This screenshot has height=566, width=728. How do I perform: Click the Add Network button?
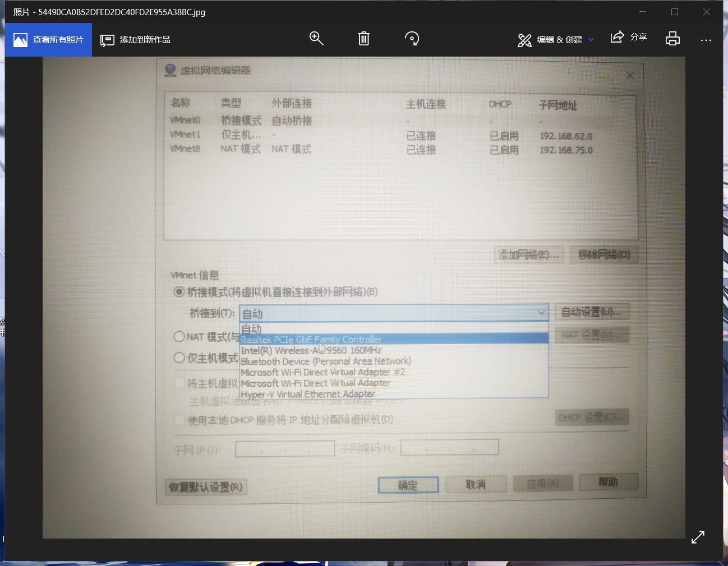(x=529, y=255)
